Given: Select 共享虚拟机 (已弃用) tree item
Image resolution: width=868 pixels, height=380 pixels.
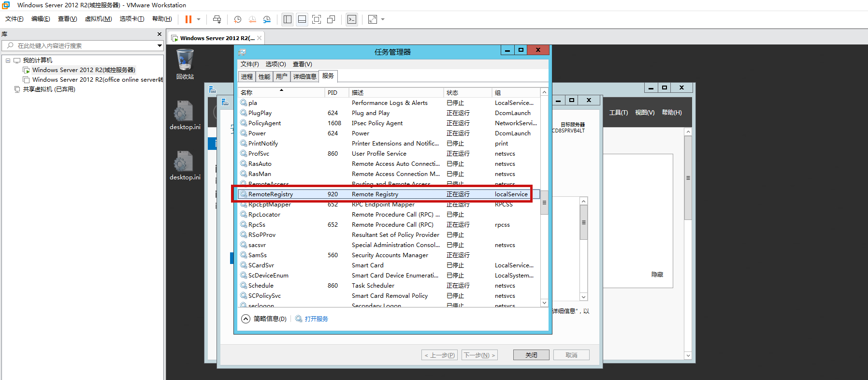Looking at the screenshot, I should pyautogui.click(x=49, y=89).
